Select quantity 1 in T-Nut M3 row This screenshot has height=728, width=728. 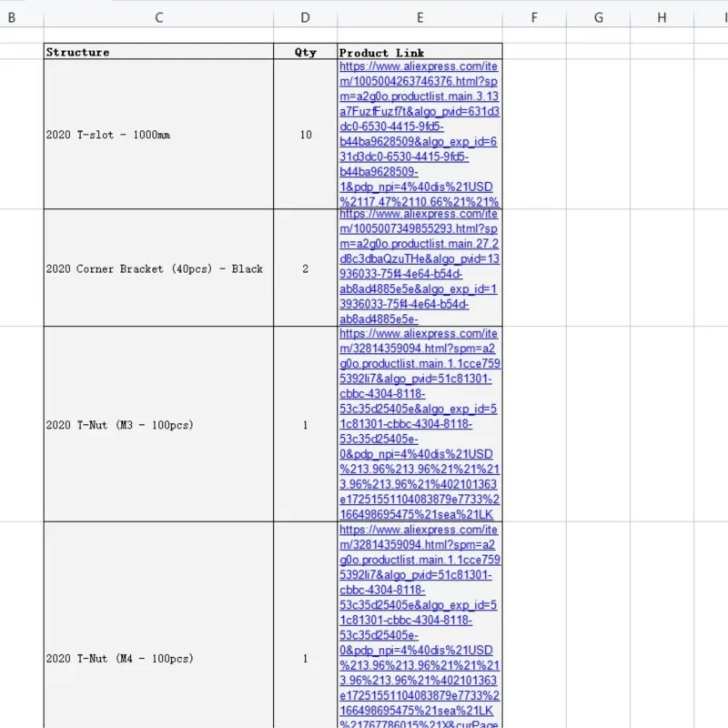pos(305,424)
